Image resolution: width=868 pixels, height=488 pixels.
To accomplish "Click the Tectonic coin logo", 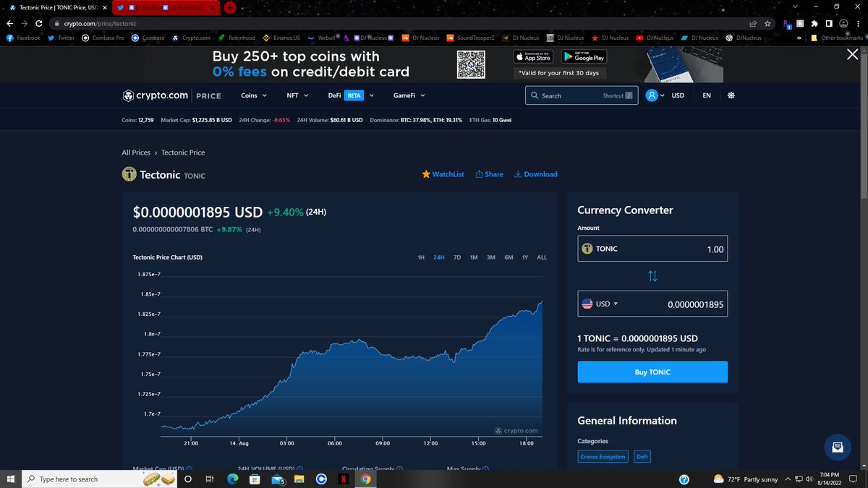I will click(129, 174).
